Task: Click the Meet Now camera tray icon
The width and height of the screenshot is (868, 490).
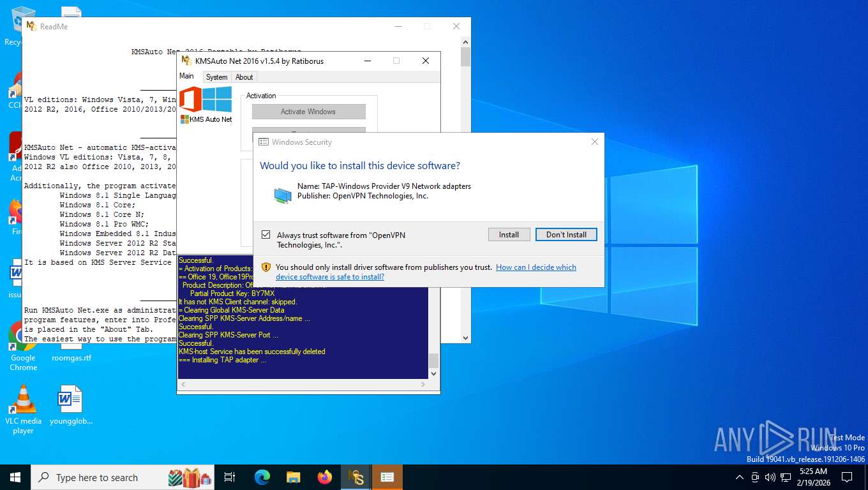Action: point(755,477)
